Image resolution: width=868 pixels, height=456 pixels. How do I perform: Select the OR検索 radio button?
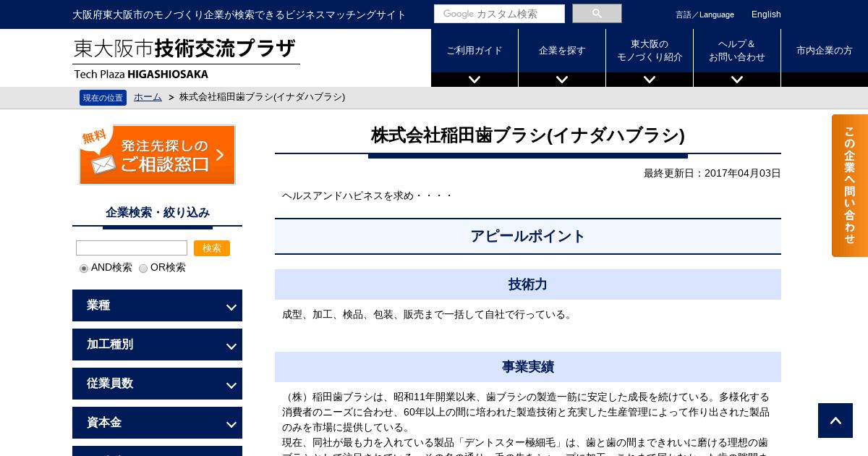[143, 269]
